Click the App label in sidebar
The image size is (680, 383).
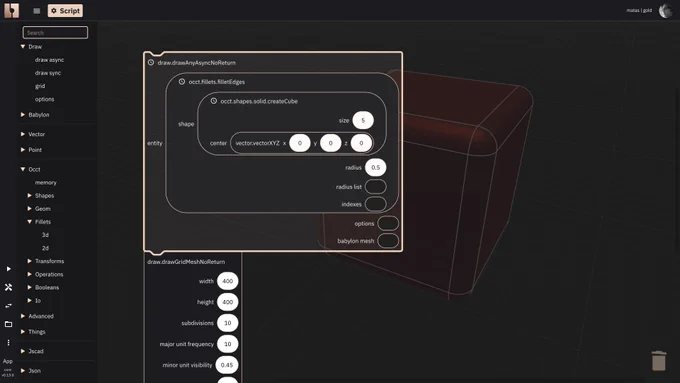(x=8, y=361)
